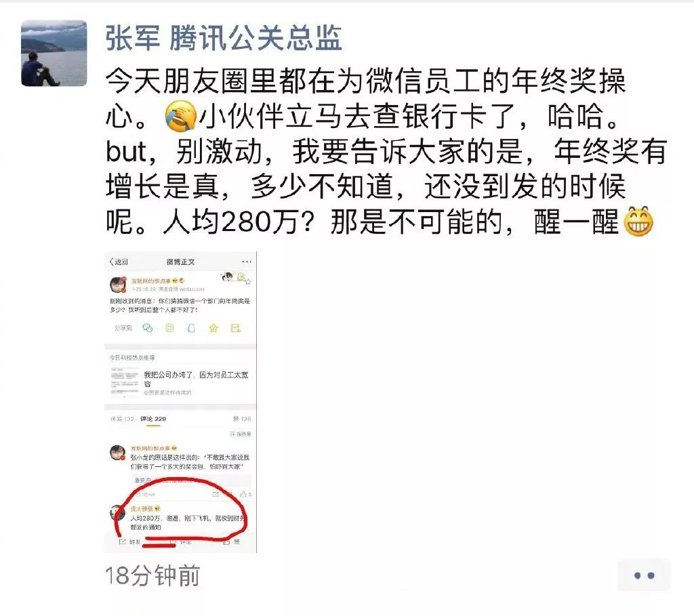Open the two-dot comment and like menu

click(x=644, y=575)
